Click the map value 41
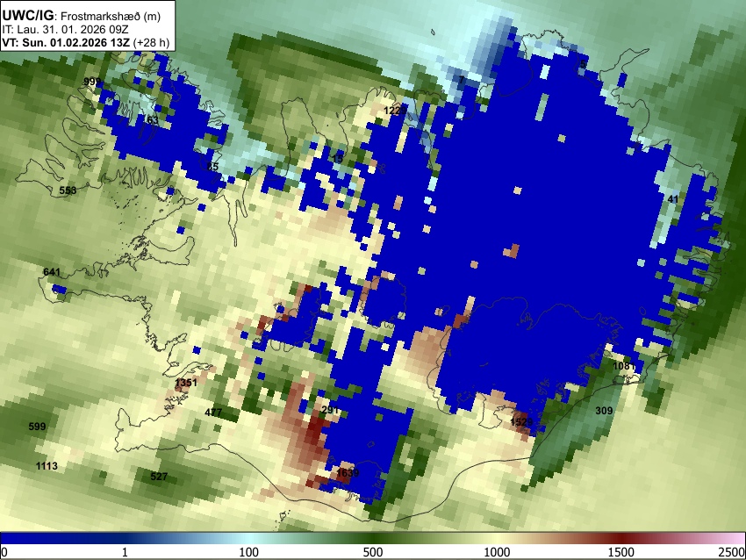 [x=673, y=199]
